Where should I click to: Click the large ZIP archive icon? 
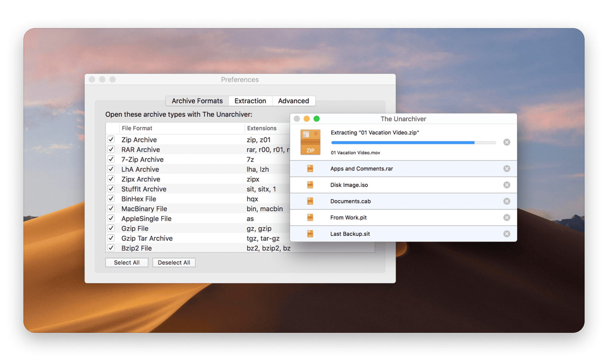(x=310, y=142)
